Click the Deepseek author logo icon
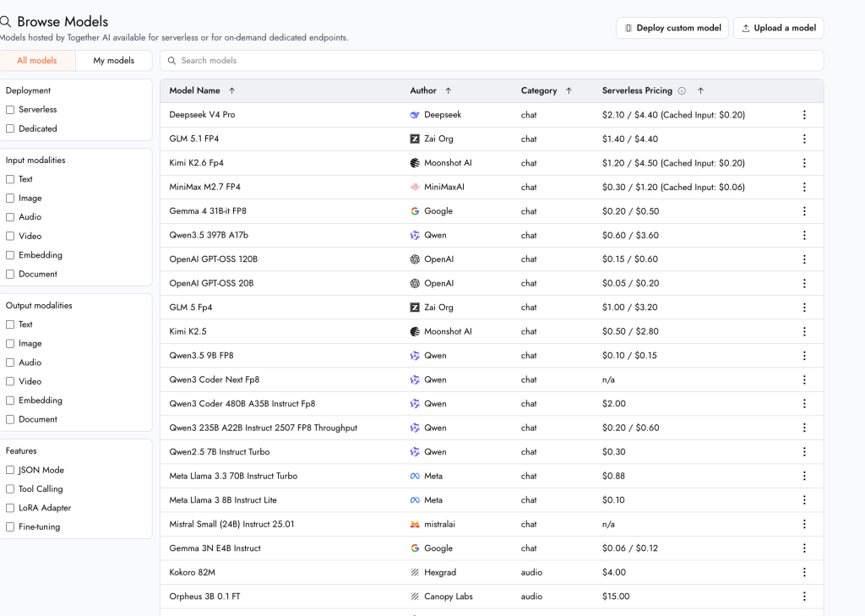 [415, 115]
